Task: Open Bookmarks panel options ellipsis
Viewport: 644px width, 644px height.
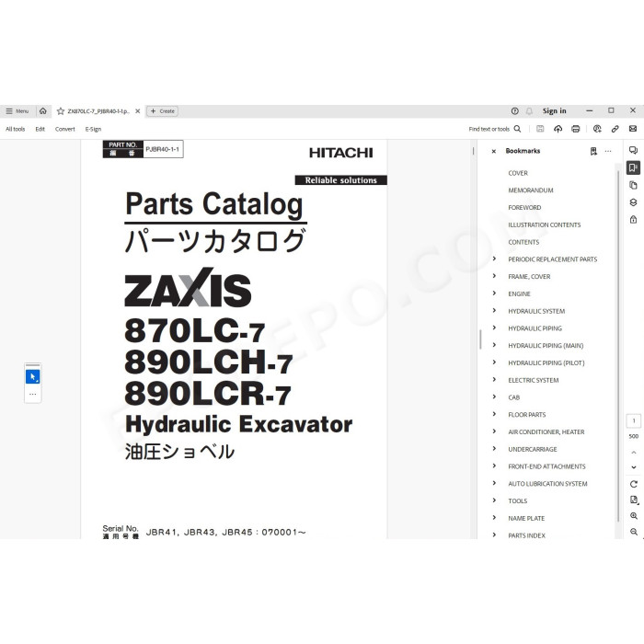Action: [608, 151]
